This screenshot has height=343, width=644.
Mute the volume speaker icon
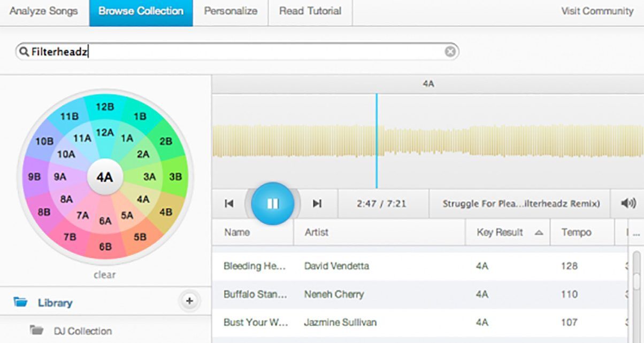click(x=628, y=204)
